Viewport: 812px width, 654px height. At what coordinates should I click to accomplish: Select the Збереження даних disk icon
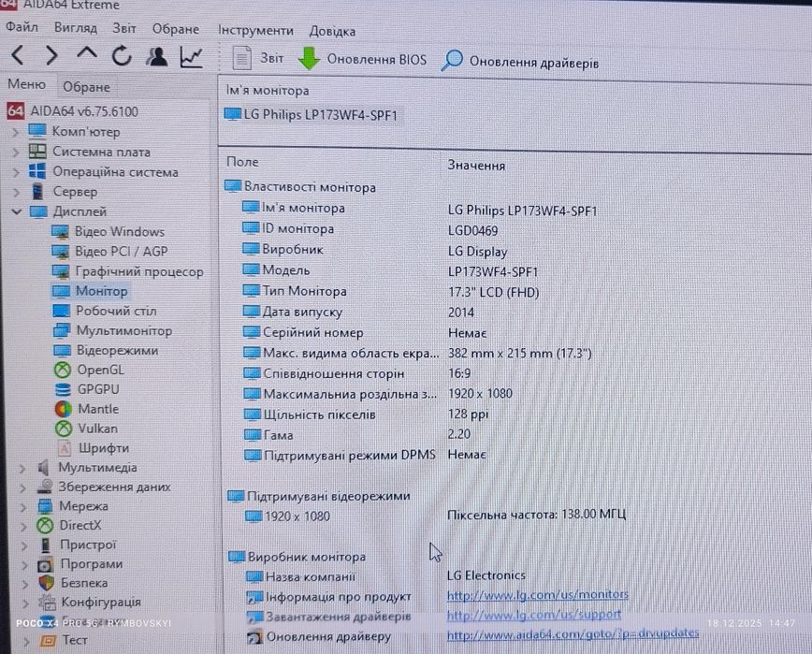(x=45, y=487)
